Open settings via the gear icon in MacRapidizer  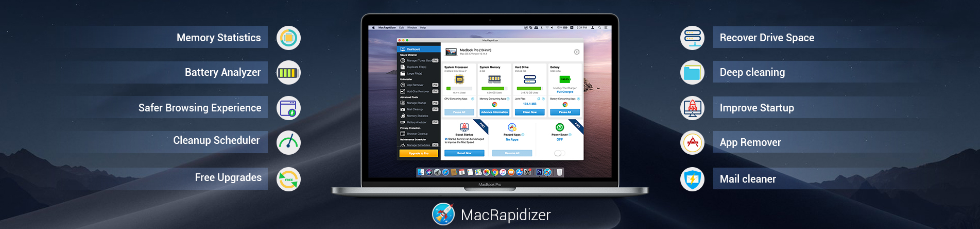click(x=576, y=52)
